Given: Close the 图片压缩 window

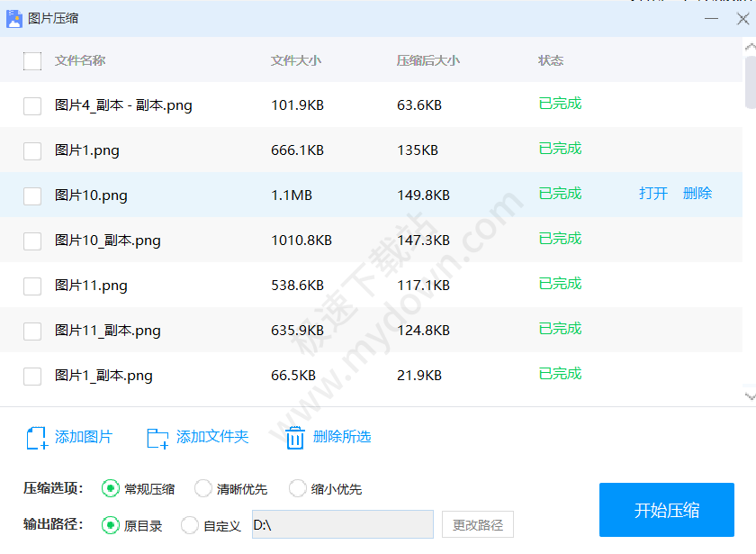Looking at the screenshot, I should 742,19.
